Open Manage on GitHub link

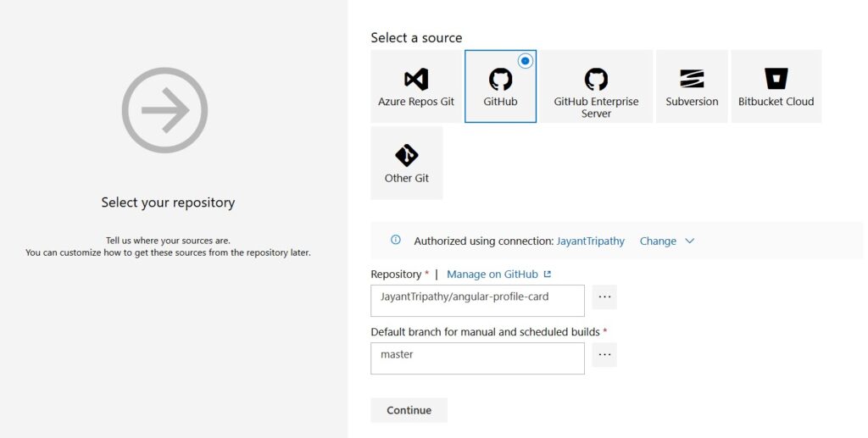[492, 274]
